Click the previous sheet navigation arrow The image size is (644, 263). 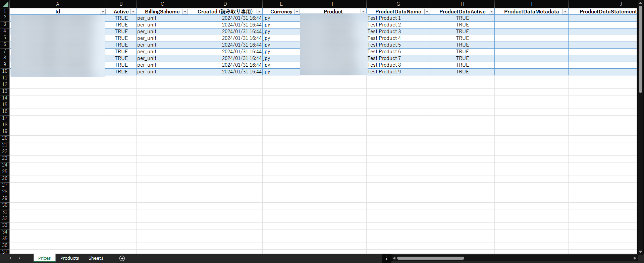[10, 258]
